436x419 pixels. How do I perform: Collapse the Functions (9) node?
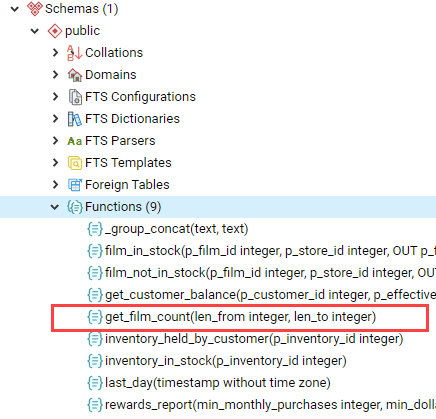coord(55,207)
